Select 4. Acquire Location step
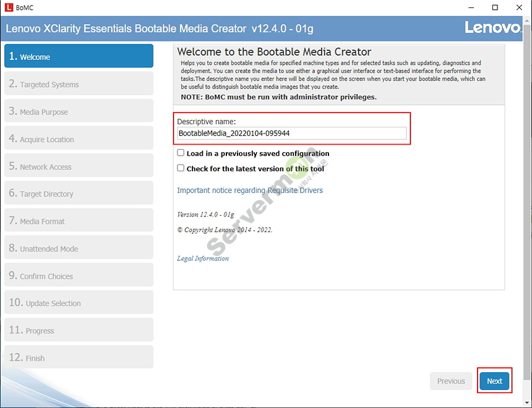 tap(79, 138)
